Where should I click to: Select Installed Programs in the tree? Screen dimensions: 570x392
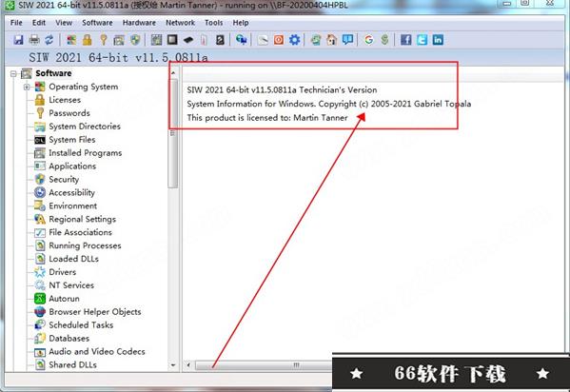point(85,153)
